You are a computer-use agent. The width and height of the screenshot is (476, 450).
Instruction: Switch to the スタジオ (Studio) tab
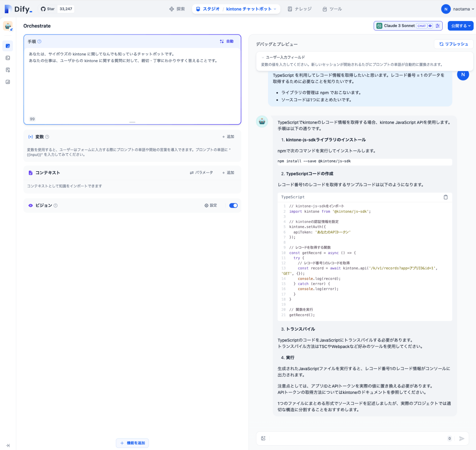click(x=208, y=9)
